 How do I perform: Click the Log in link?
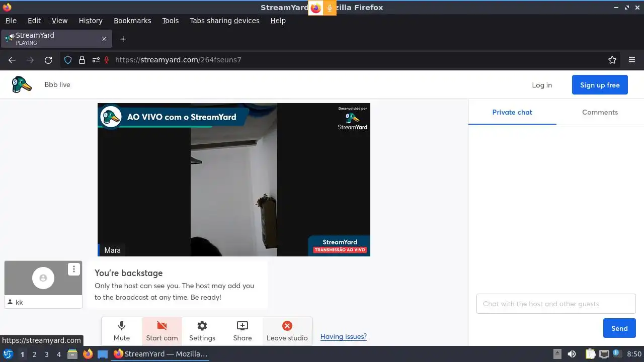click(x=542, y=85)
